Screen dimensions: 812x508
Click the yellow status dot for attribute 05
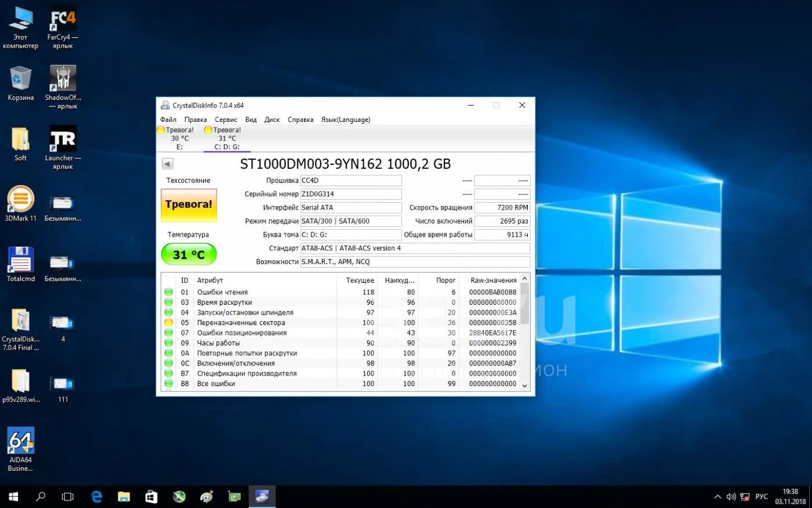169,323
